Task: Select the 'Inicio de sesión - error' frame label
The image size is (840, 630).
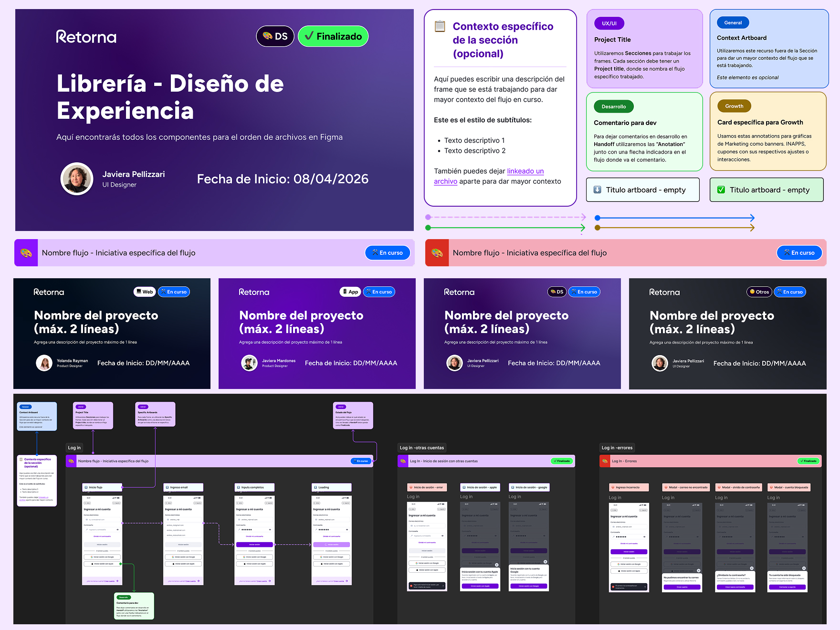Action: (427, 487)
